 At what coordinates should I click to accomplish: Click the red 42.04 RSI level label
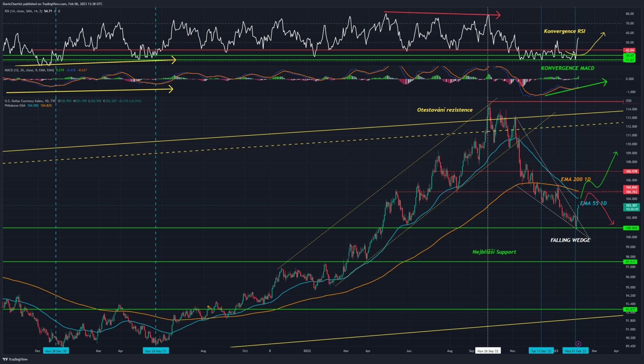pos(630,50)
